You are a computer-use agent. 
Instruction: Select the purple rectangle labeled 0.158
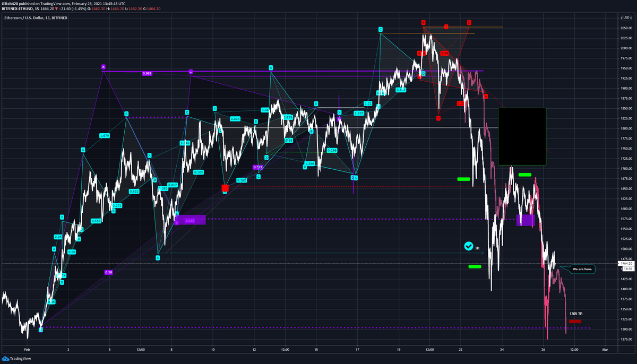(x=190, y=220)
